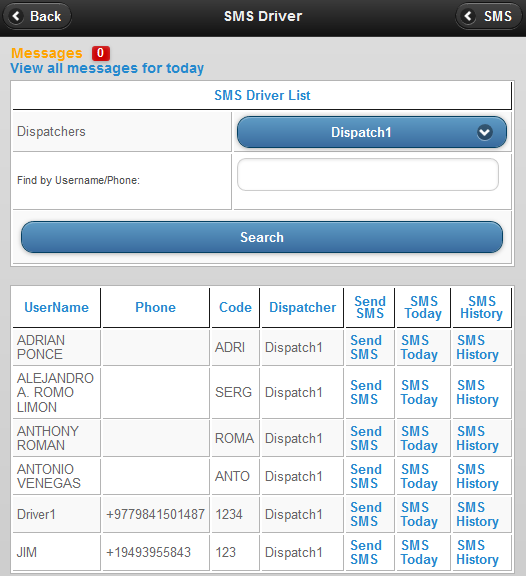The width and height of the screenshot is (526, 576).
Task: Open SMS History for Driver1
Action: click(x=478, y=514)
